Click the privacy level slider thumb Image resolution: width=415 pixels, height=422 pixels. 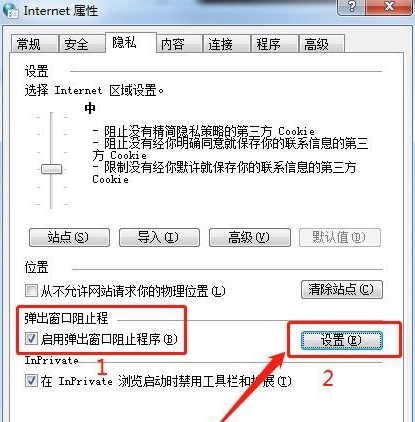51,169
